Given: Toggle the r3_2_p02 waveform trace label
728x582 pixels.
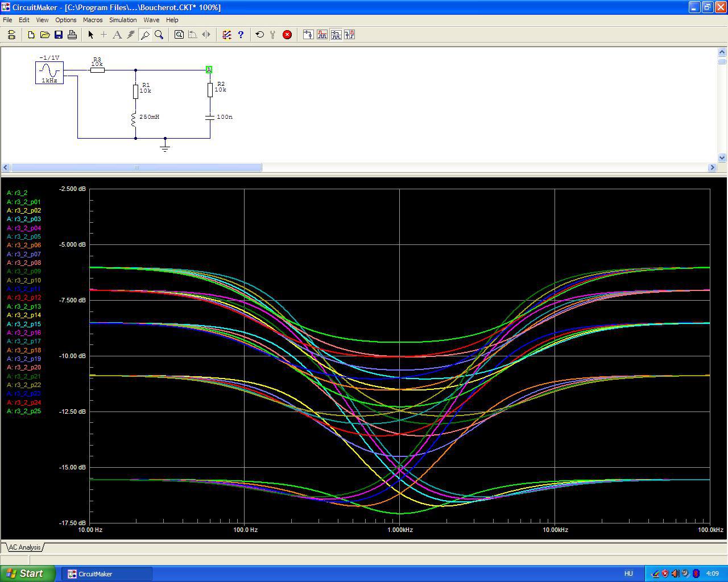Looking at the screenshot, I should pos(24,210).
